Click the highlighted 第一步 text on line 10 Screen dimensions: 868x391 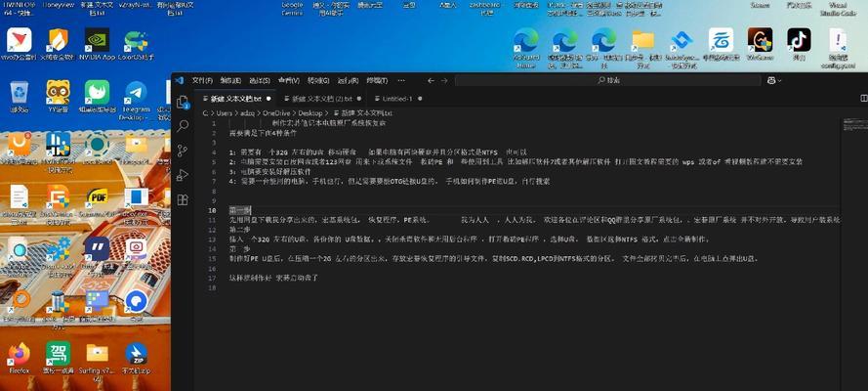240,210
